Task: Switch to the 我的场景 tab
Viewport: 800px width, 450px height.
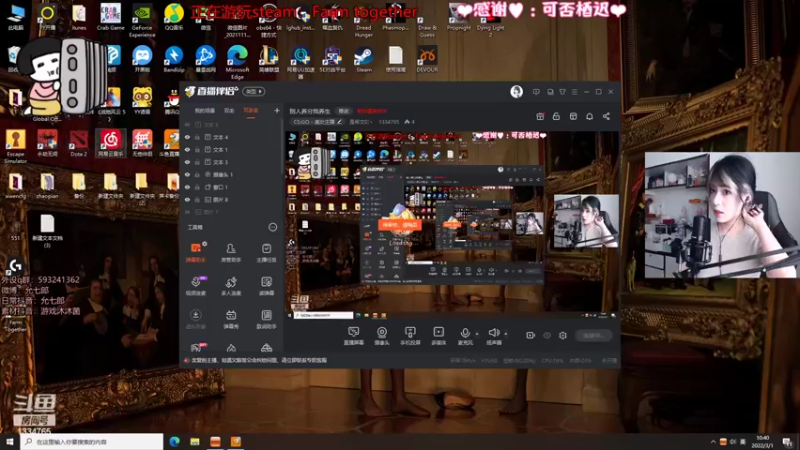Action: click(x=205, y=110)
